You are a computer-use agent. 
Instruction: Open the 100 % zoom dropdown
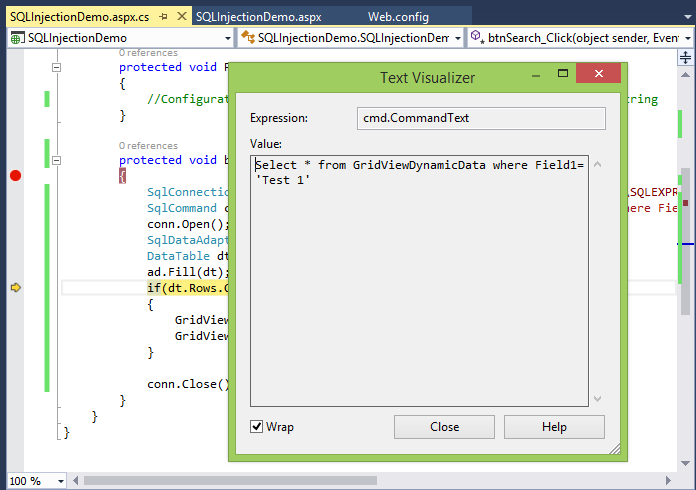[x=61, y=481]
